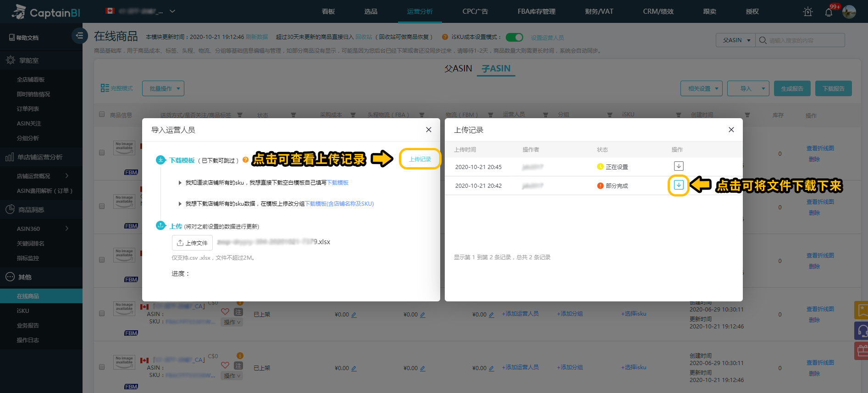This screenshot has height=393, width=868.
Task: Click the filter icon on the 创建时间 column
Action: pyautogui.click(x=747, y=115)
